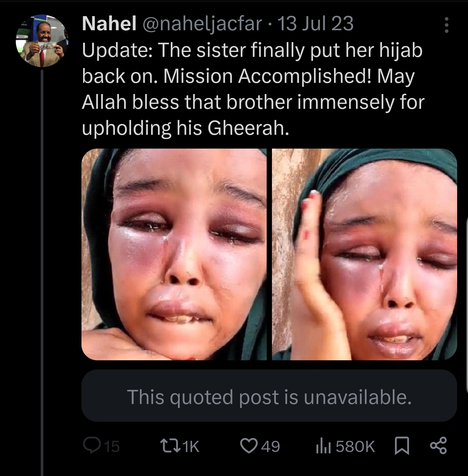Click the 580K views count
The image size is (468, 476).
355,446
